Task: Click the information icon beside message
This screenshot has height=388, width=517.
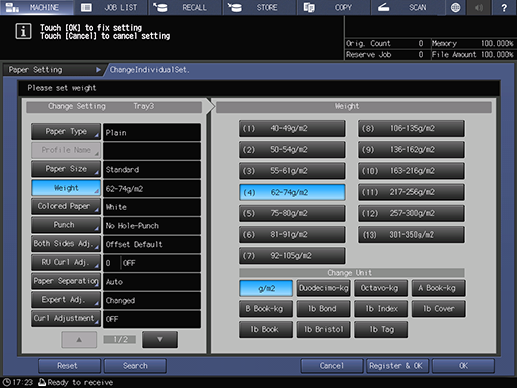Action: pos(23,31)
